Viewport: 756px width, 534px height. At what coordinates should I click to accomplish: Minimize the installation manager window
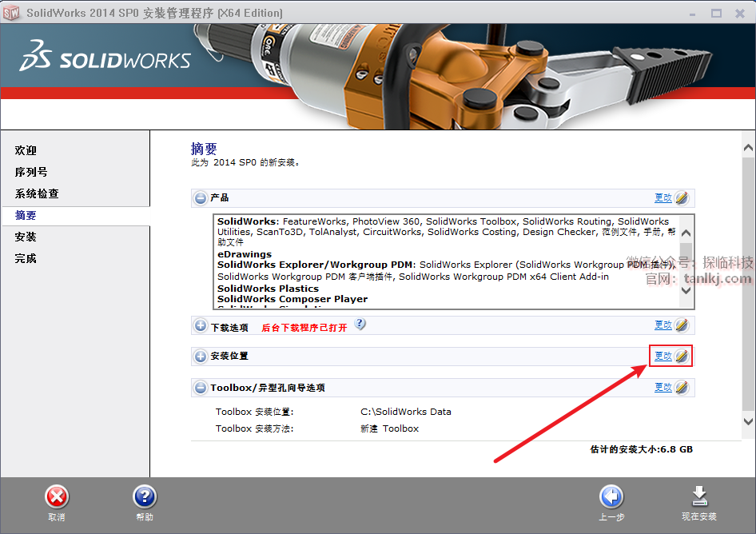point(692,14)
